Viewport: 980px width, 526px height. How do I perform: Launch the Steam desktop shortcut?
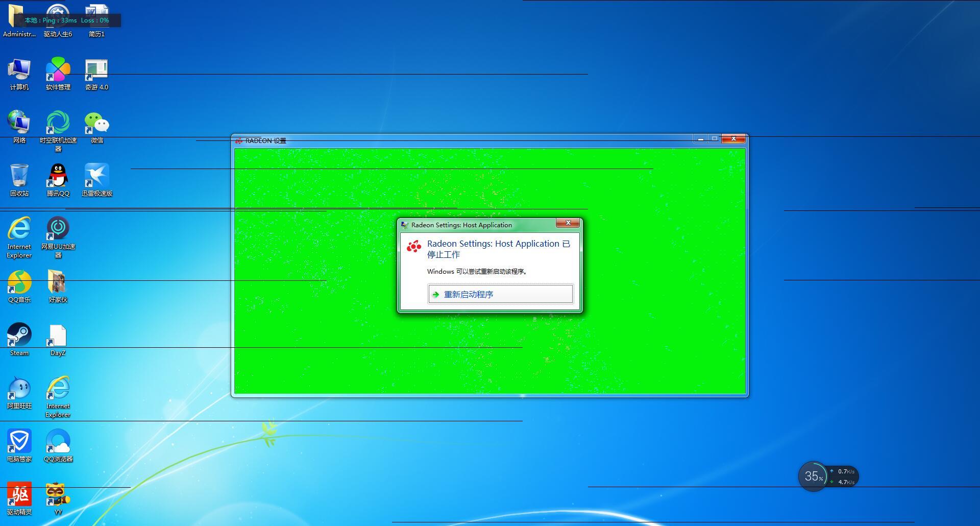[19, 340]
